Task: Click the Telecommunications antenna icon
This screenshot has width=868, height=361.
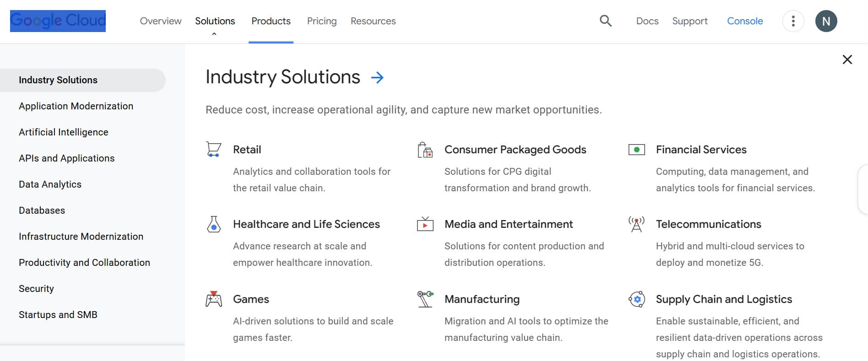Action: pyautogui.click(x=637, y=224)
